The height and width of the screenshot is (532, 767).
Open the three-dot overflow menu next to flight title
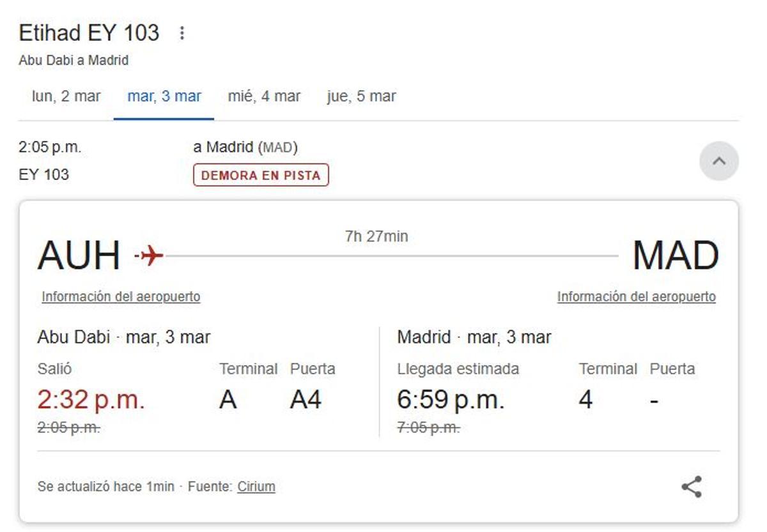click(182, 33)
